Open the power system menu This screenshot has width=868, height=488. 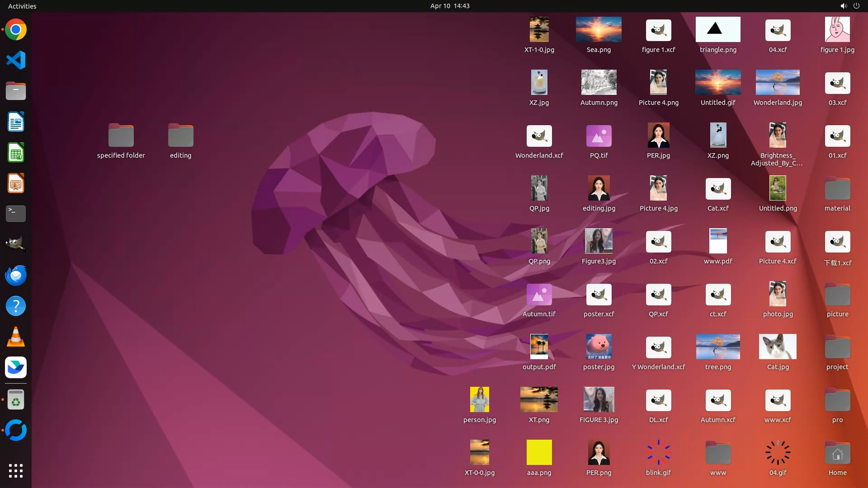tap(856, 6)
